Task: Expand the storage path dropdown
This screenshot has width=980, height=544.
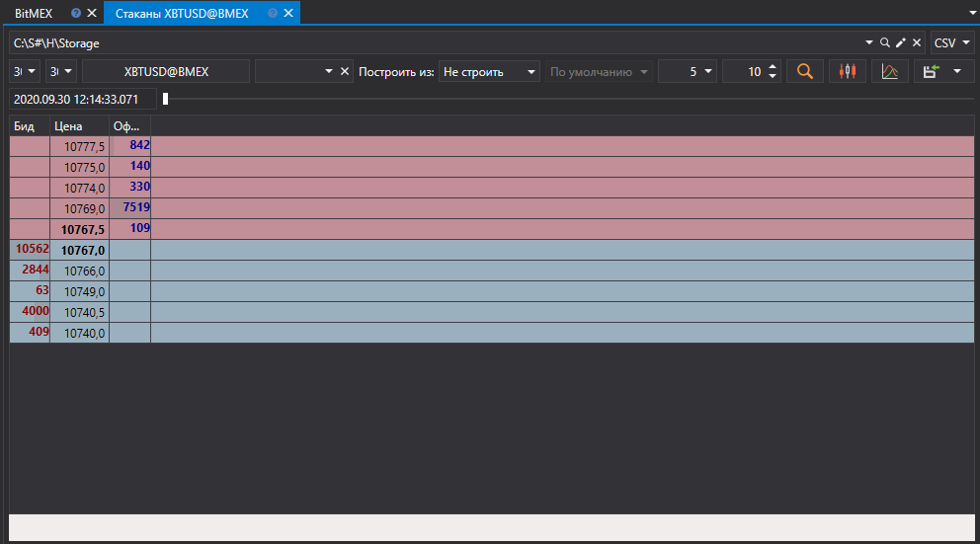Action: tap(868, 42)
